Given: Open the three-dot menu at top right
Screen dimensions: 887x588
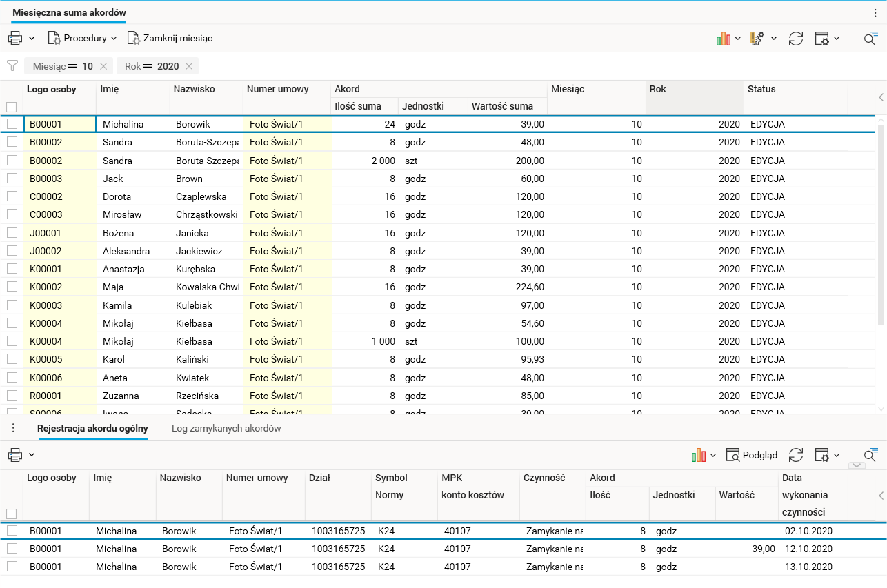Looking at the screenshot, I should (876, 13).
